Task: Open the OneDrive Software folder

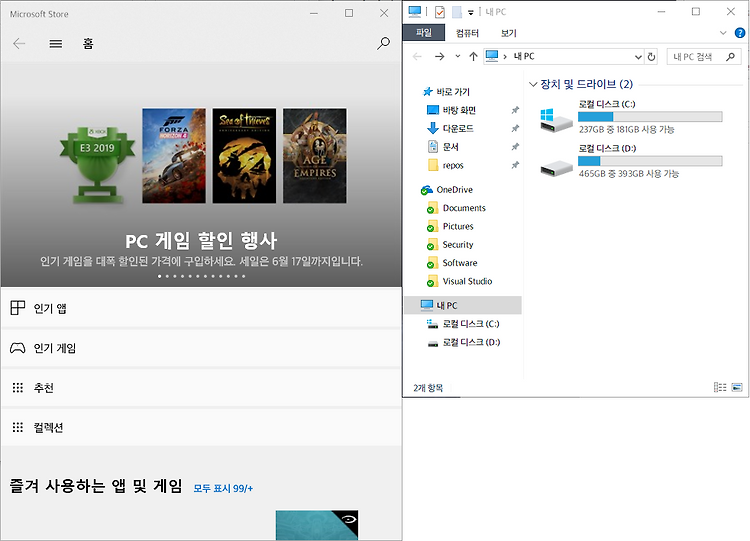Action: pyautogui.click(x=460, y=263)
